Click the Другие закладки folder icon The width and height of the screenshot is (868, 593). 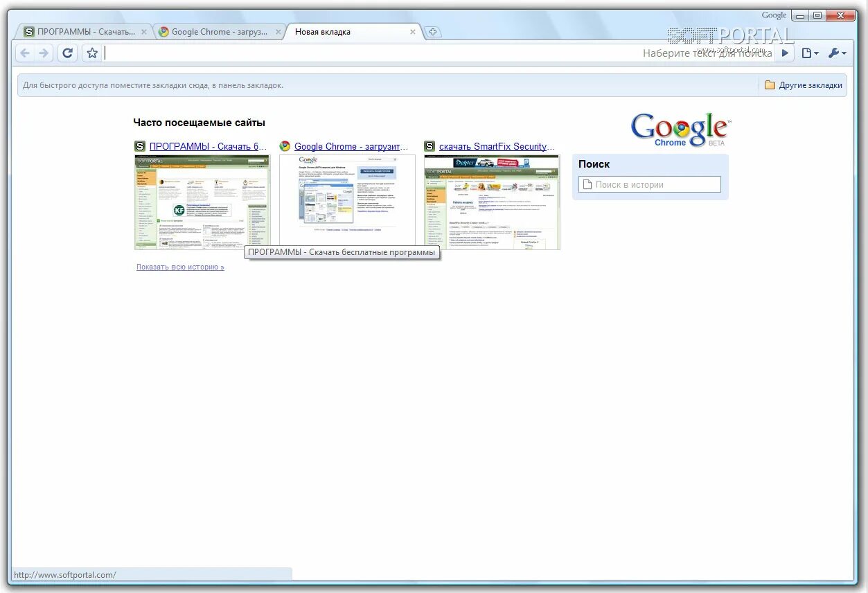point(770,85)
